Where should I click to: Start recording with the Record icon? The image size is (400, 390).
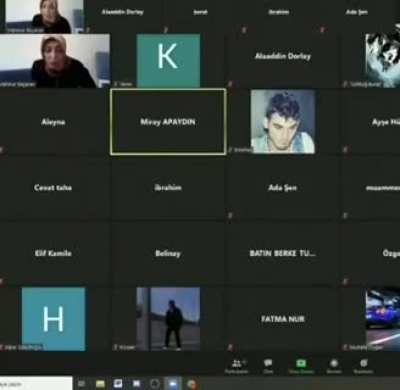(x=334, y=366)
